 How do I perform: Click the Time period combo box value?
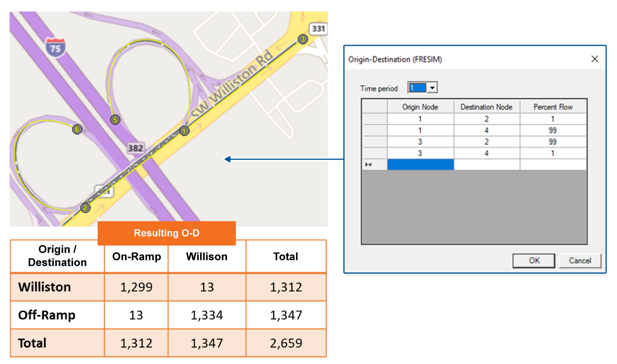point(417,88)
